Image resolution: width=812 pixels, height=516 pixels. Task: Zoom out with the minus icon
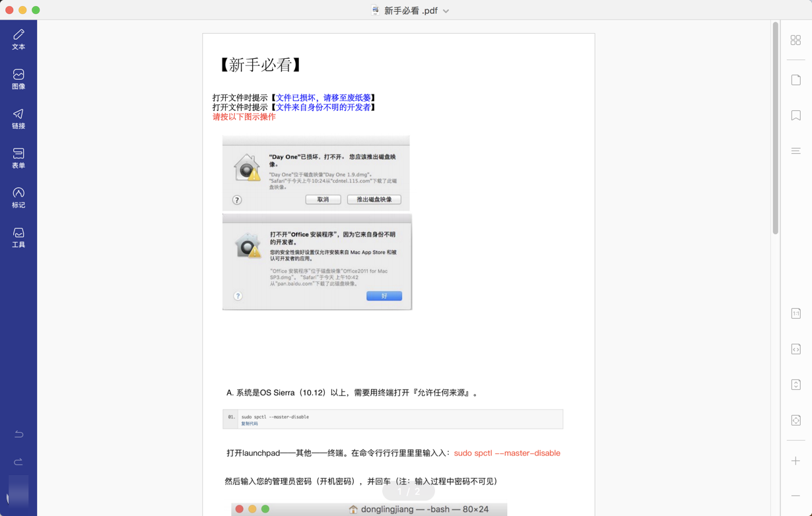coord(795,496)
